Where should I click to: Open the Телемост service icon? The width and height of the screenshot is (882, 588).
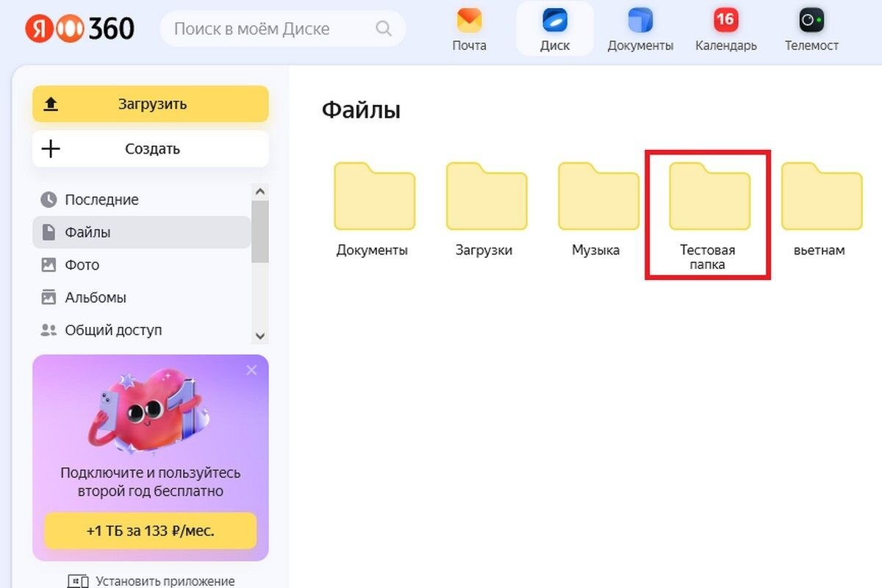[x=811, y=29]
